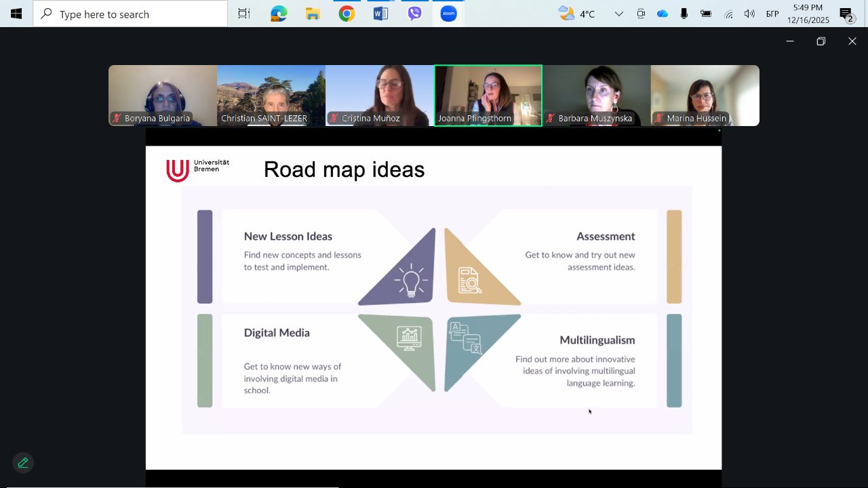Viewport: 868px width, 488px height.
Task: Click the 'Type here to search' box
Action: pyautogui.click(x=130, y=14)
